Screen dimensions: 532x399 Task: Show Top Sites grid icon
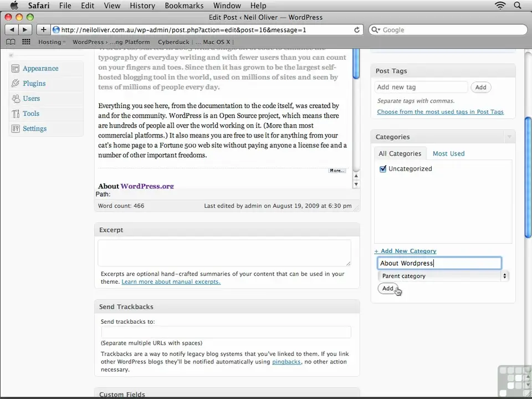tap(26, 42)
